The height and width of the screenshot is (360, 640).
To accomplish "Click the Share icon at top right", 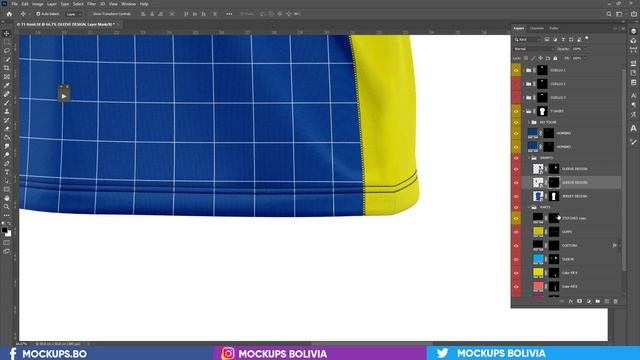I will (633, 14).
